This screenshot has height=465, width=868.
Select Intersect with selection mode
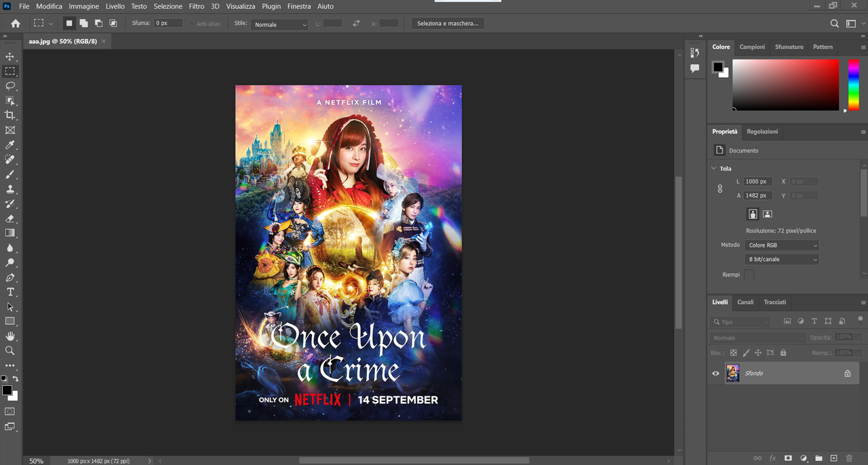click(x=113, y=23)
